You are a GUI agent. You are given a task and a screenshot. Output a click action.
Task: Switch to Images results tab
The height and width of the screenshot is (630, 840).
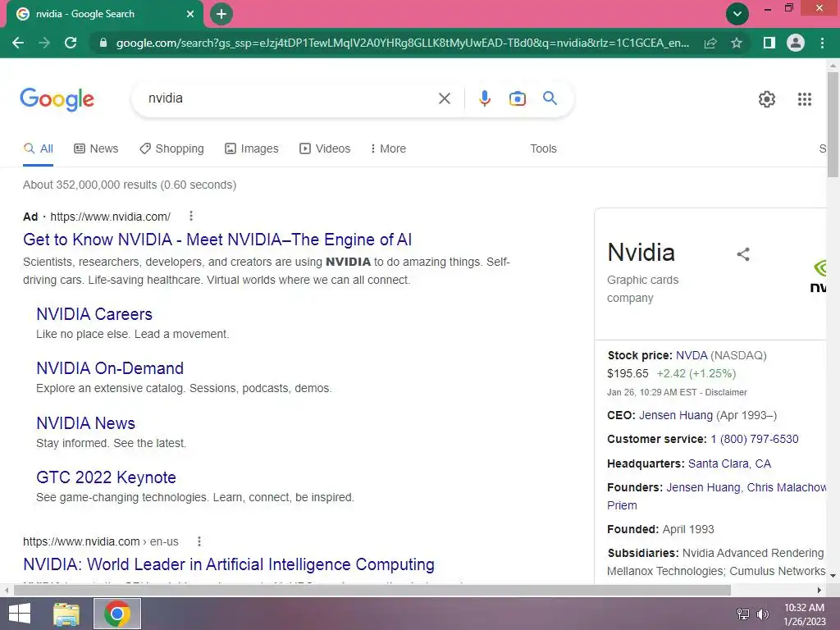(251, 149)
